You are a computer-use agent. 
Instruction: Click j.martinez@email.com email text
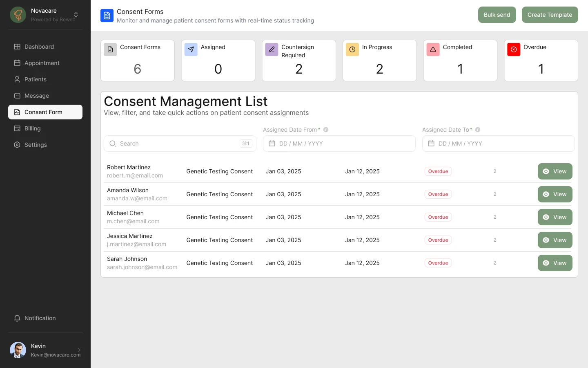point(136,244)
